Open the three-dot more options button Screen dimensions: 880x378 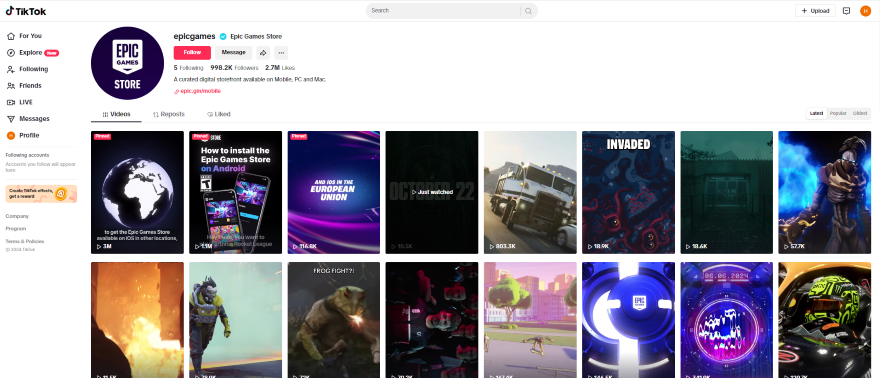(x=281, y=53)
